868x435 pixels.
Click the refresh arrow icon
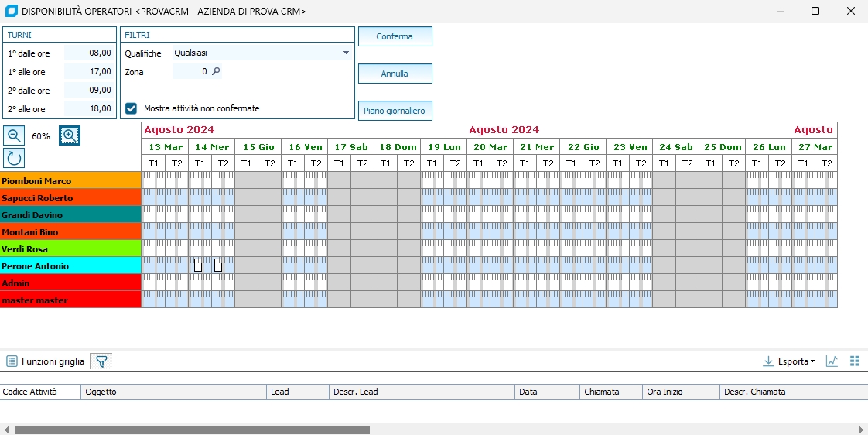pyautogui.click(x=14, y=157)
